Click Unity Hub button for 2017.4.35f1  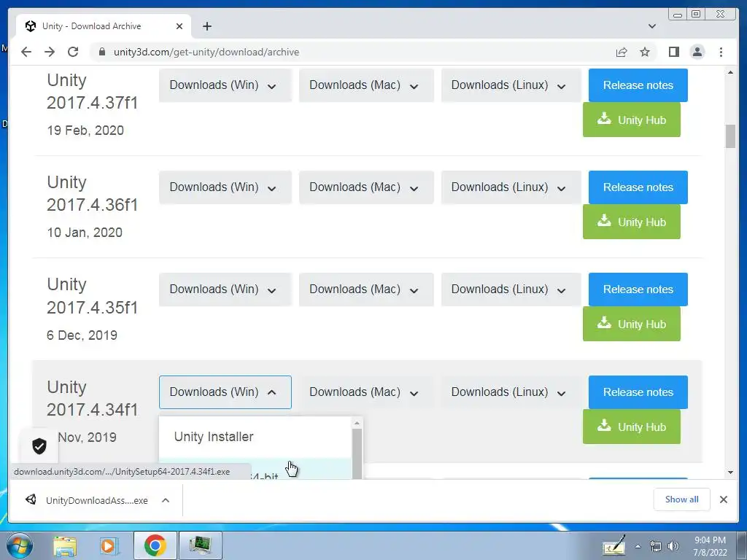[x=631, y=324]
